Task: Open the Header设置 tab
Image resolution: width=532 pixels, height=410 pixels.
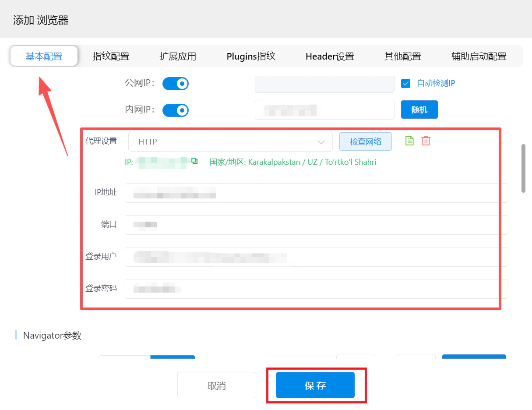Action: click(329, 56)
